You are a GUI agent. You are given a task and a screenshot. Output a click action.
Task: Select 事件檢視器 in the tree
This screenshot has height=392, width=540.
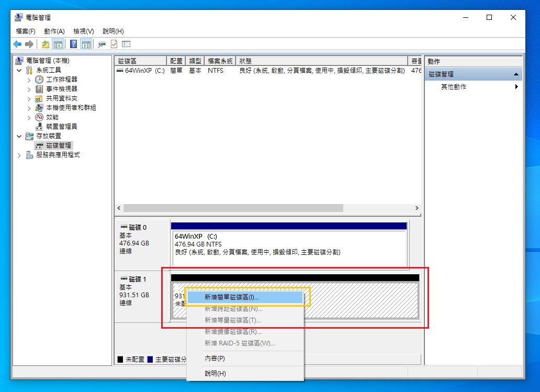coord(61,89)
